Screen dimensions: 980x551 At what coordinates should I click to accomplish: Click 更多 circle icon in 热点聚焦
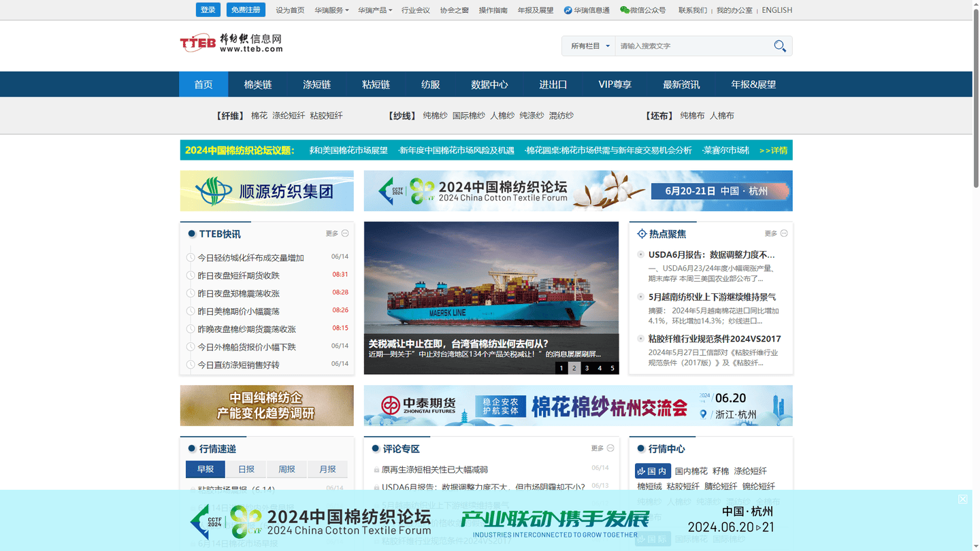pos(784,233)
